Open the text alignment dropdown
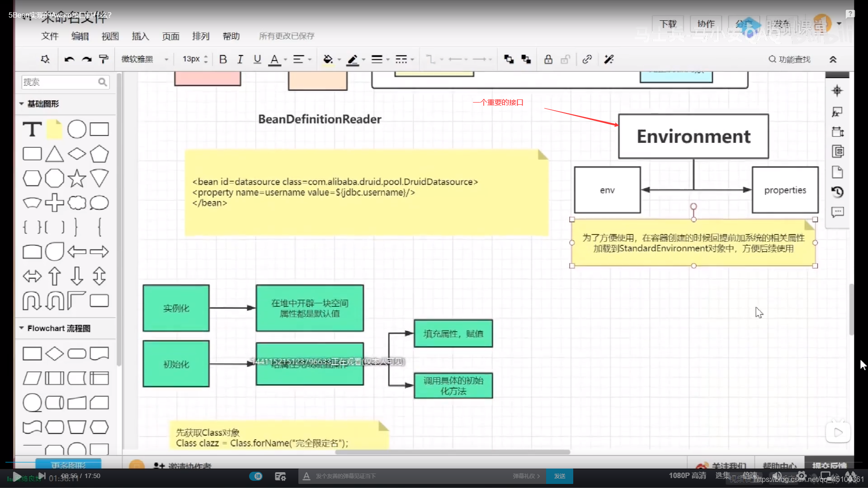Image resolution: width=868 pixels, height=488 pixels. (x=302, y=59)
